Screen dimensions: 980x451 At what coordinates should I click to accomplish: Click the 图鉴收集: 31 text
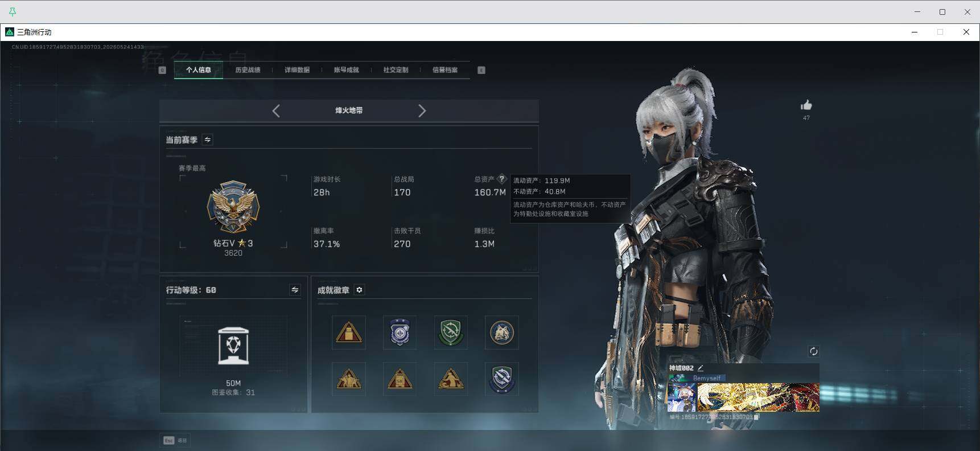coord(233,392)
